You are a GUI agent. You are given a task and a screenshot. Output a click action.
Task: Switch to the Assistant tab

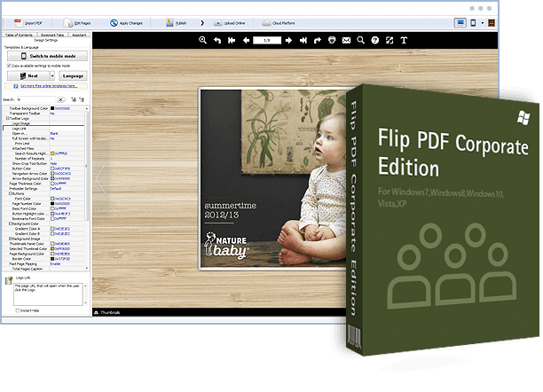pos(79,35)
